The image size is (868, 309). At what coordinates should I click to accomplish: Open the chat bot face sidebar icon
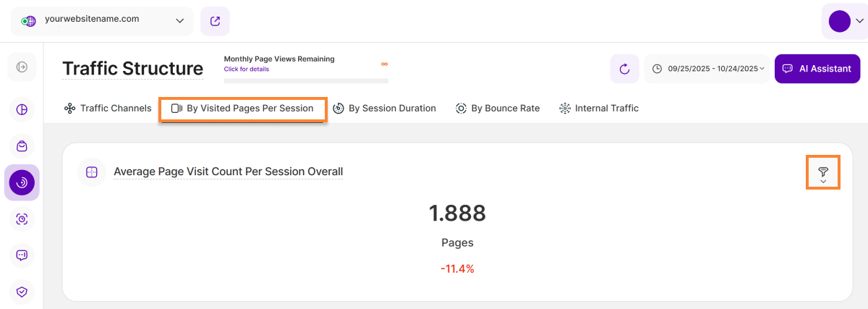(22, 255)
